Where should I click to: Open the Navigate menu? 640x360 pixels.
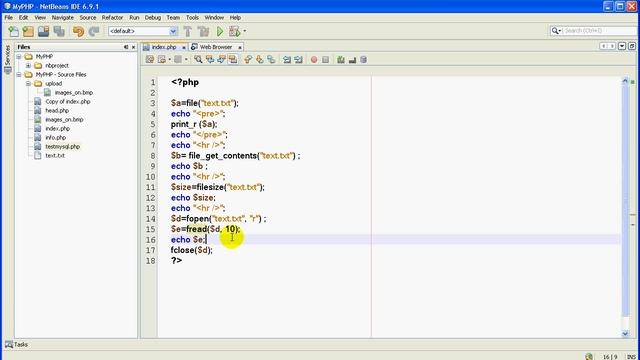[62, 18]
